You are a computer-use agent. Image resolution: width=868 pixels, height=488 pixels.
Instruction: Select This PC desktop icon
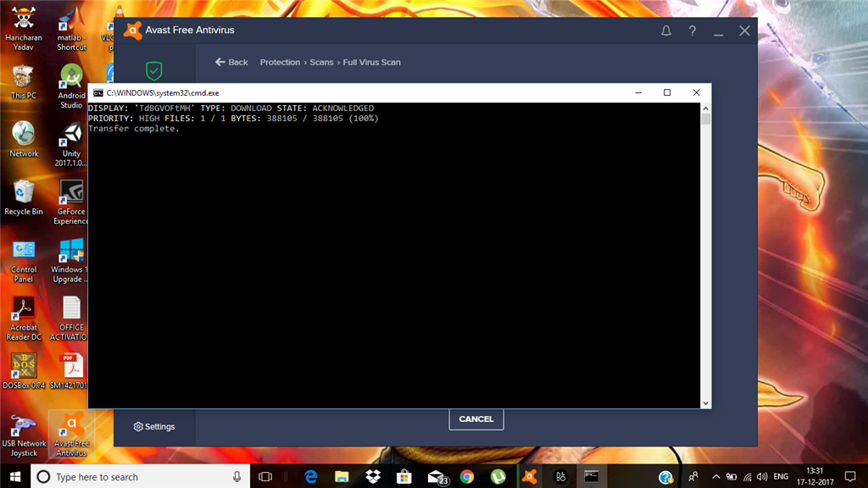point(23,82)
